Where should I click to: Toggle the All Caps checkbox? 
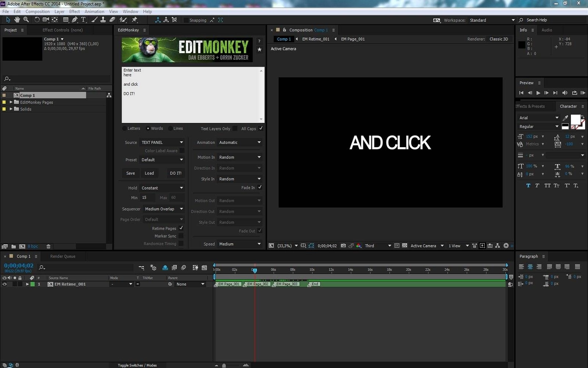click(261, 128)
